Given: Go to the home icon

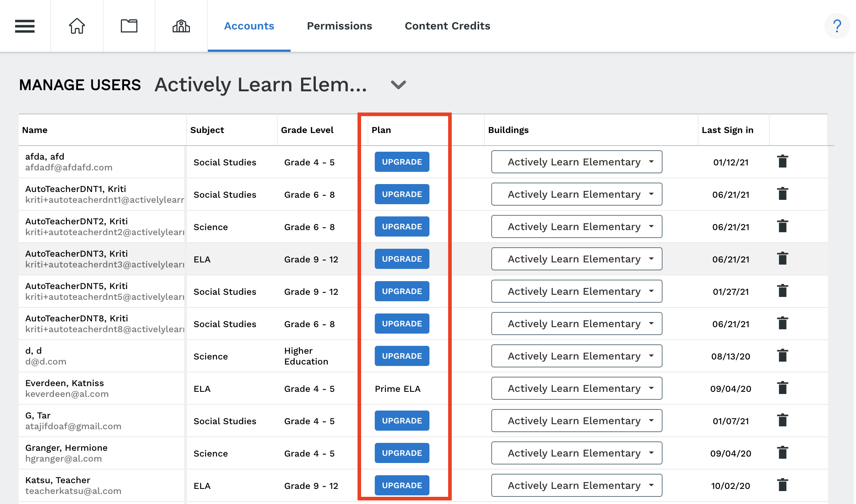Looking at the screenshot, I should click(x=77, y=26).
